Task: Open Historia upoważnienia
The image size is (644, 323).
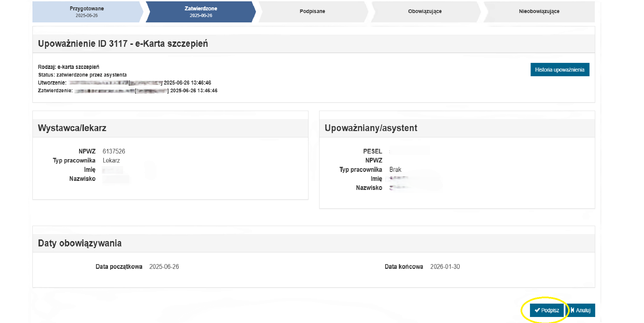Action: click(x=559, y=70)
